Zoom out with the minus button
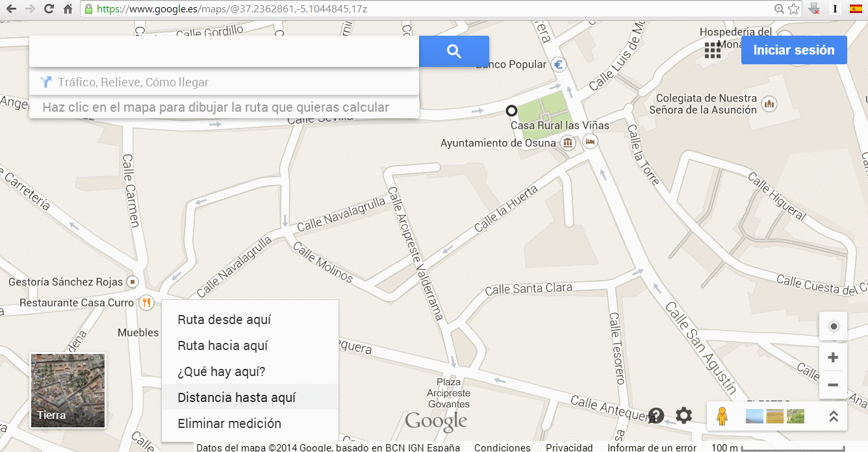This screenshot has height=452, width=868. (834, 385)
